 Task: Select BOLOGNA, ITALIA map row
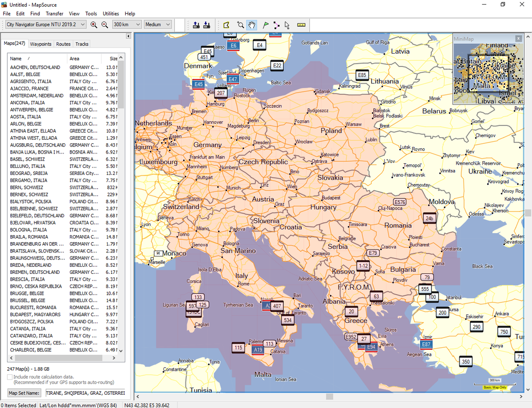coord(63,229)
